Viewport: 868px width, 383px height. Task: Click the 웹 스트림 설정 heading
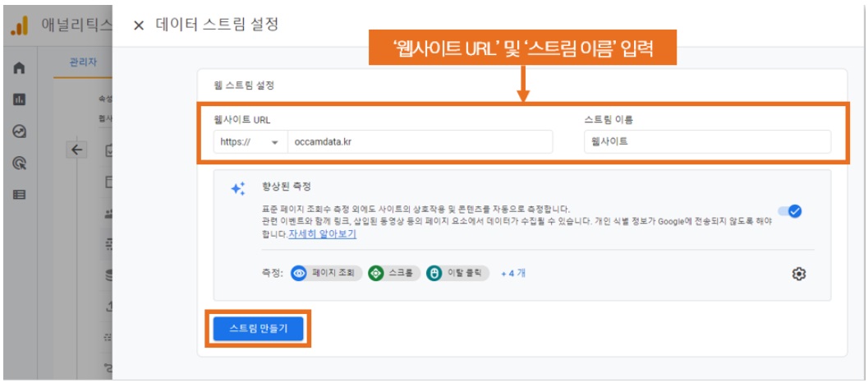pyautogui.click(x=244, y=85)
